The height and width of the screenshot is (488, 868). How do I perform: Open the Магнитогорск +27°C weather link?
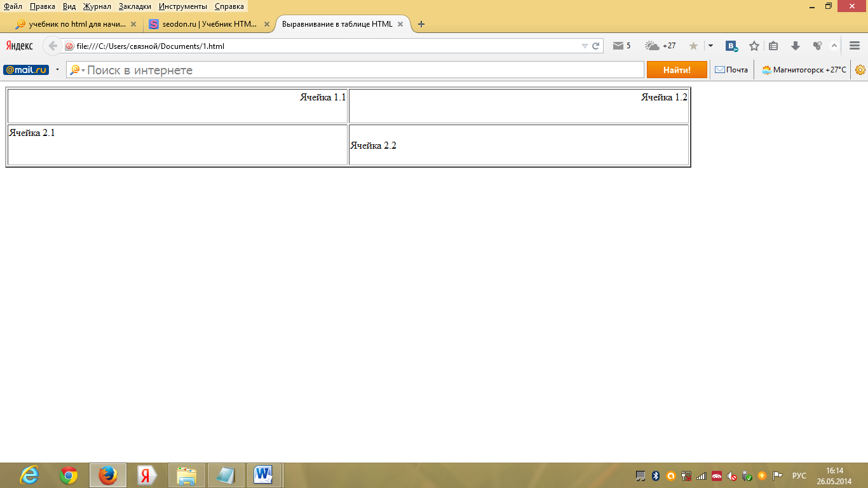tap(804, 70)
